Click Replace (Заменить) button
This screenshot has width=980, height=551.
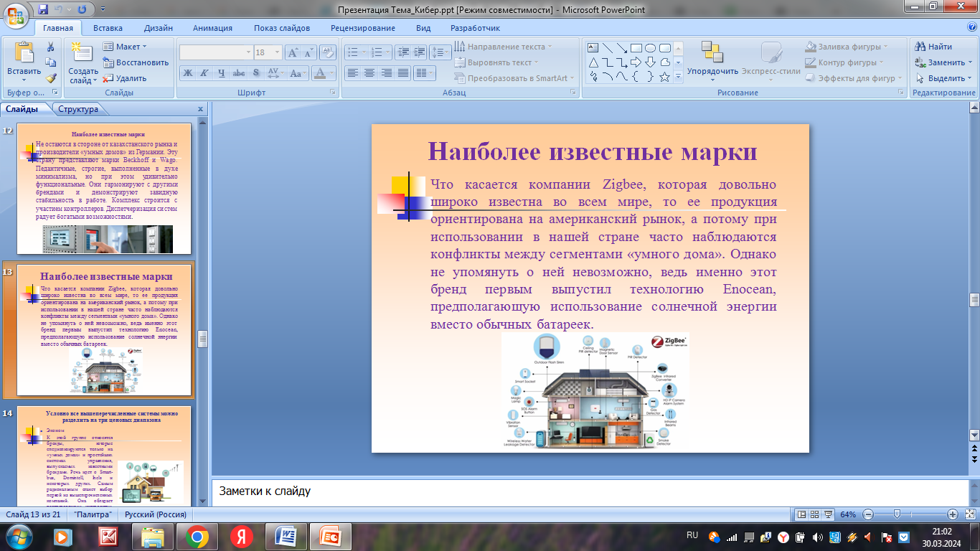943,62
